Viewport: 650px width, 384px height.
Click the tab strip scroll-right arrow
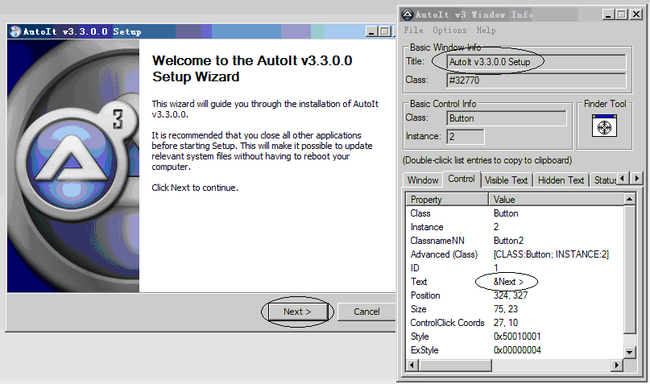[x=637, y=179]
